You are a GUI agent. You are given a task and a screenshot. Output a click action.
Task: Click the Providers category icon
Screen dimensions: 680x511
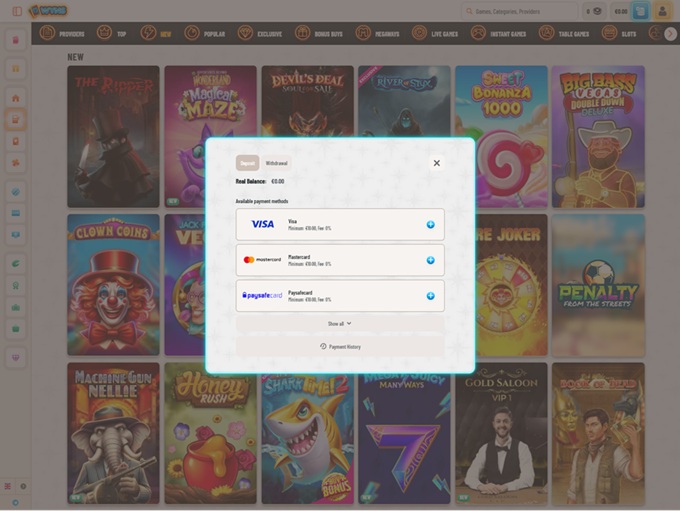click(47, 33)
